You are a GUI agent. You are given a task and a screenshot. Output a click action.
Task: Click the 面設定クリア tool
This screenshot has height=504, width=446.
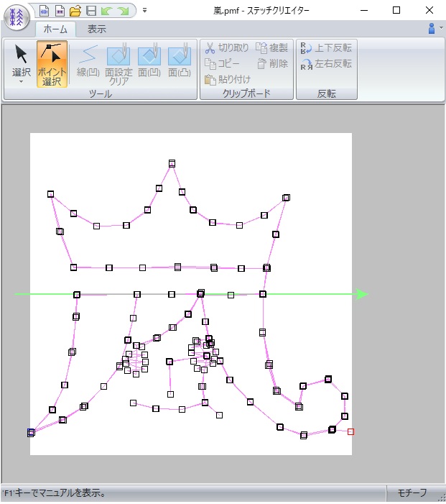click(x=119, y=64)
